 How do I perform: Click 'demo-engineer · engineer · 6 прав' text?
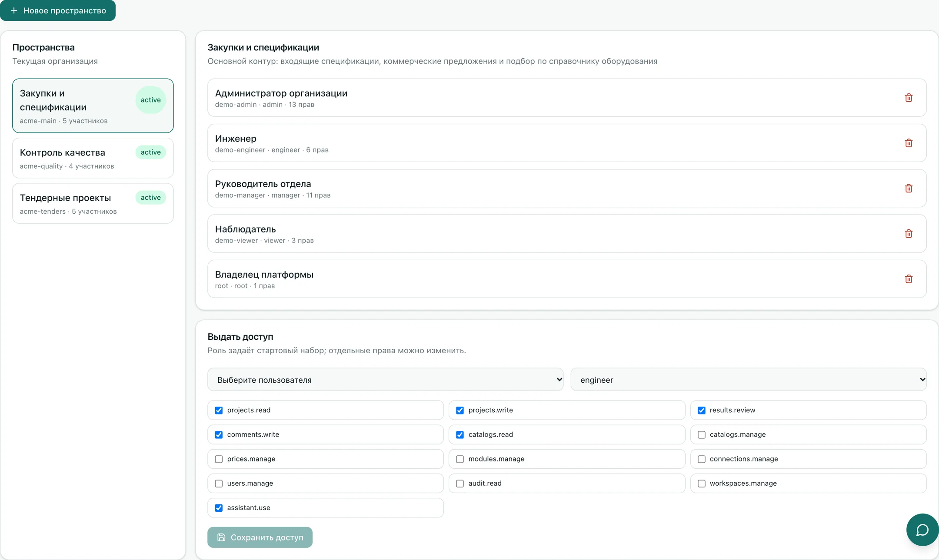coord(272,150)
